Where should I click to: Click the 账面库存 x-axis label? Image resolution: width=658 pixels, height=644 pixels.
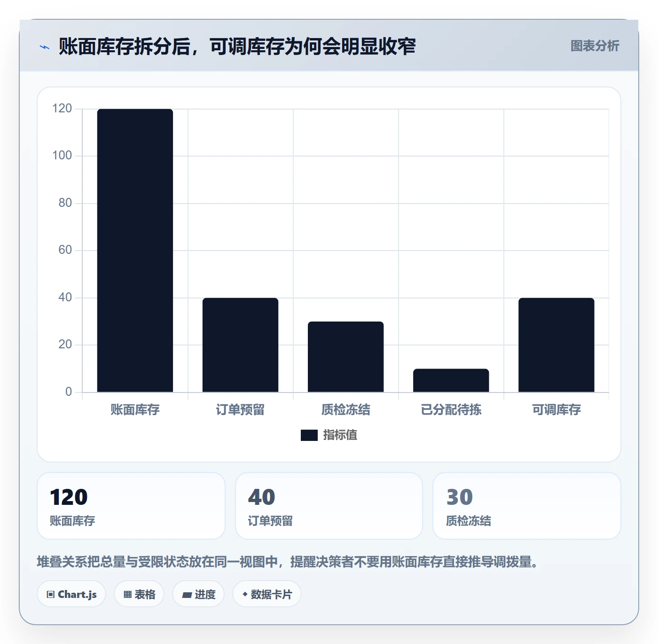point(135,410)
